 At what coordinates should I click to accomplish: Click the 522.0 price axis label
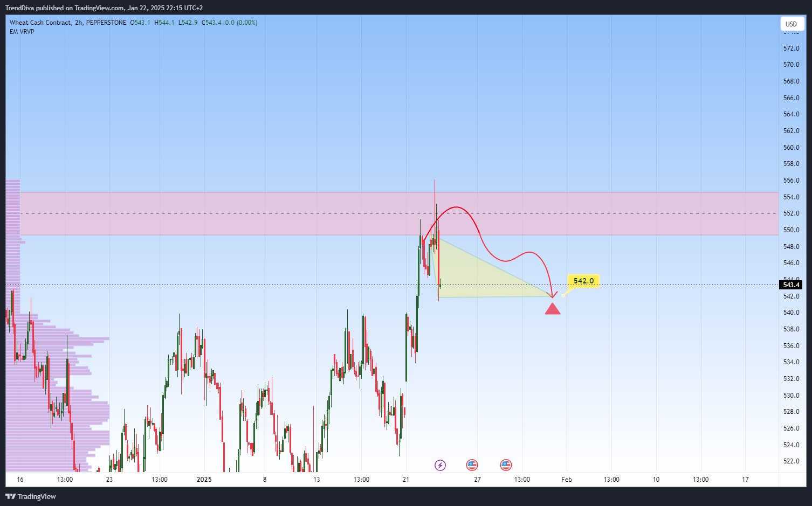coord(791,461)
